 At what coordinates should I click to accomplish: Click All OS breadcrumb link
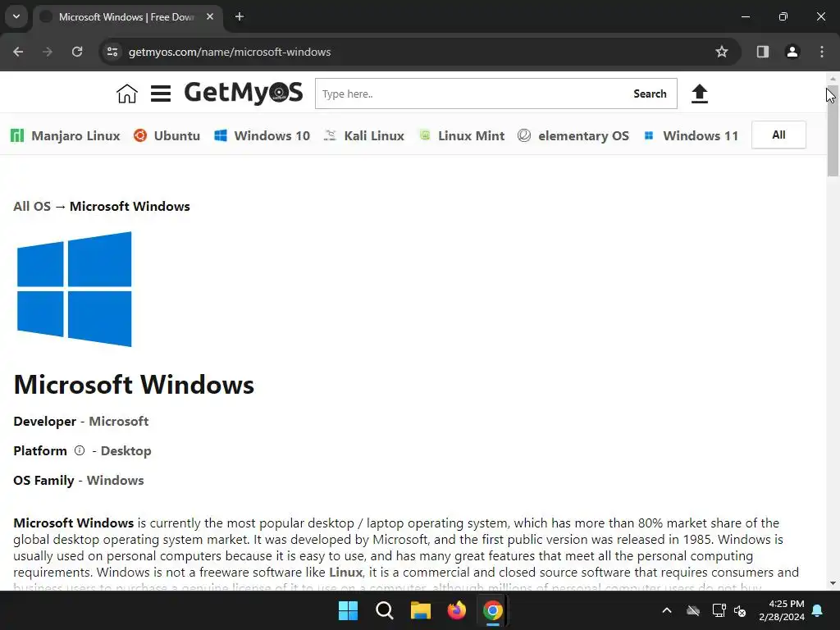pyautogui.click(x=32, y=206)
